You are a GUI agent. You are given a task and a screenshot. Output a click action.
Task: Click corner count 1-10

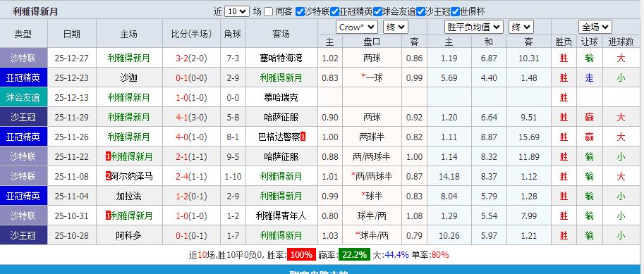233,176
